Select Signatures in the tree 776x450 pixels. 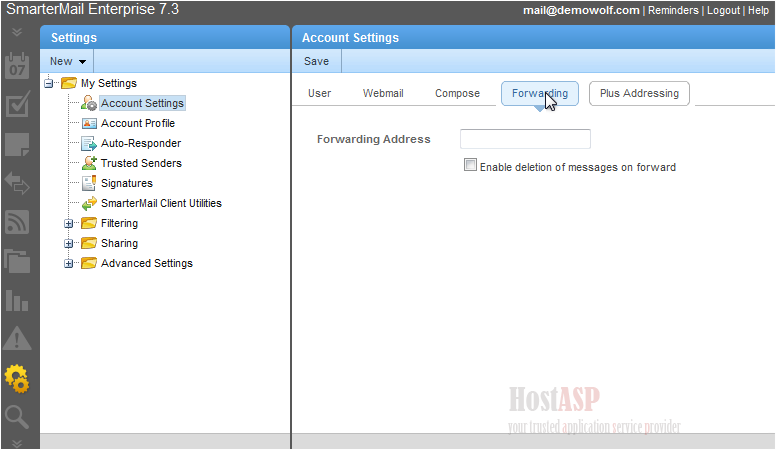(127, 183)
